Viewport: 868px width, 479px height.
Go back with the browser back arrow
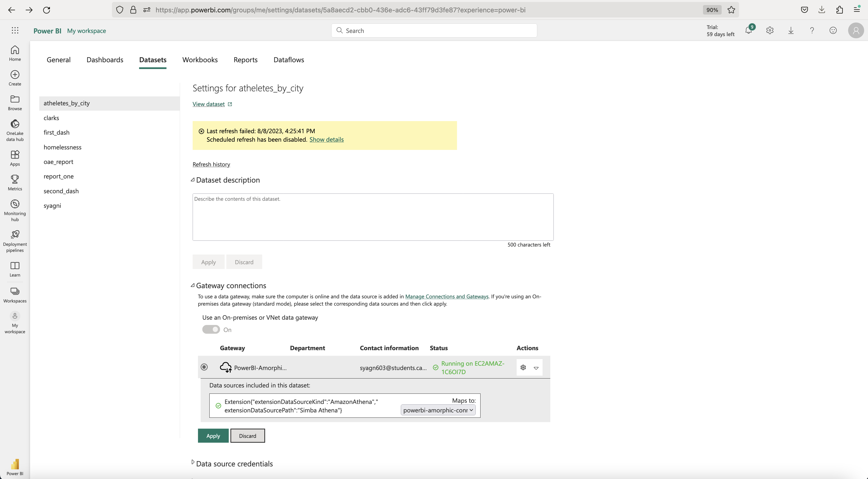click(x=11, y=10)
